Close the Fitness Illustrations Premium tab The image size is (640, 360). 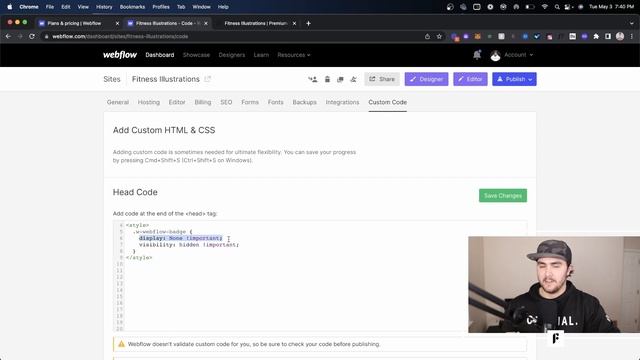click(294, 23)
